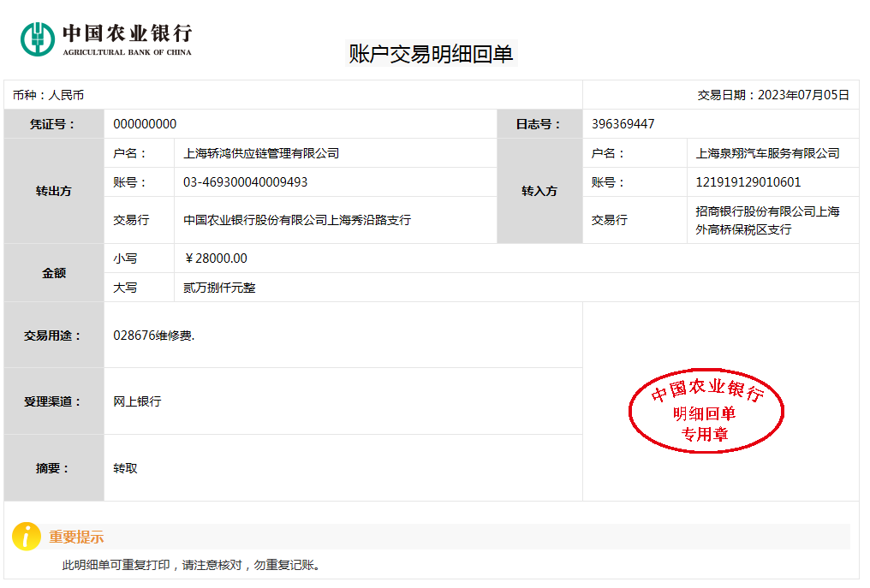Click the voucher number 000000000

pos(145,124)
